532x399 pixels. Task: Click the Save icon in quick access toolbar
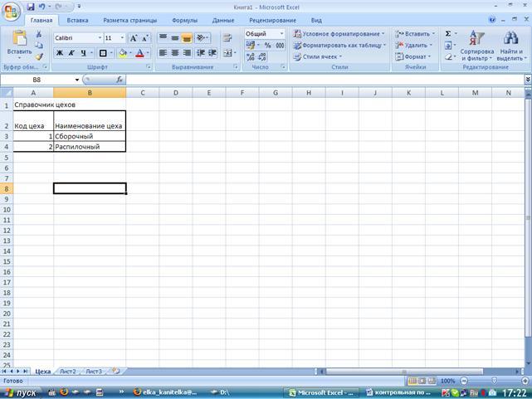(x=29, y=6)
